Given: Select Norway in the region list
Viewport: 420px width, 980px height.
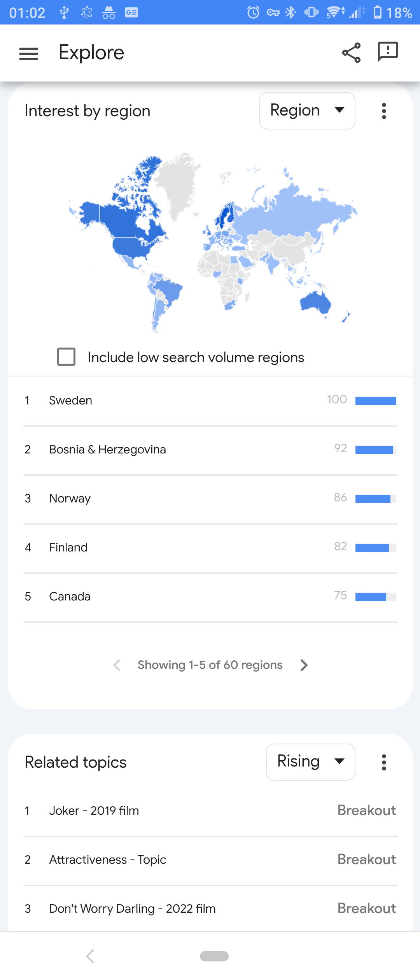Looking at the screenshot, I should (210, 499).
